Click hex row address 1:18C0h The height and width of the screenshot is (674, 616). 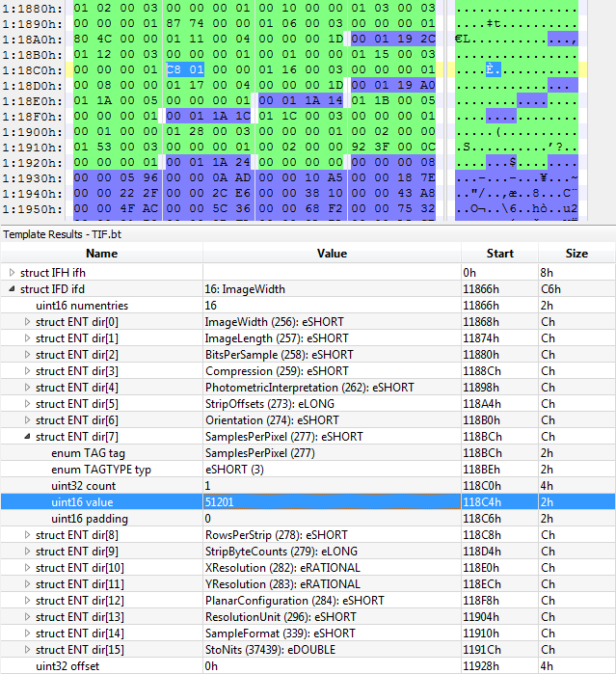pos(32,70)
